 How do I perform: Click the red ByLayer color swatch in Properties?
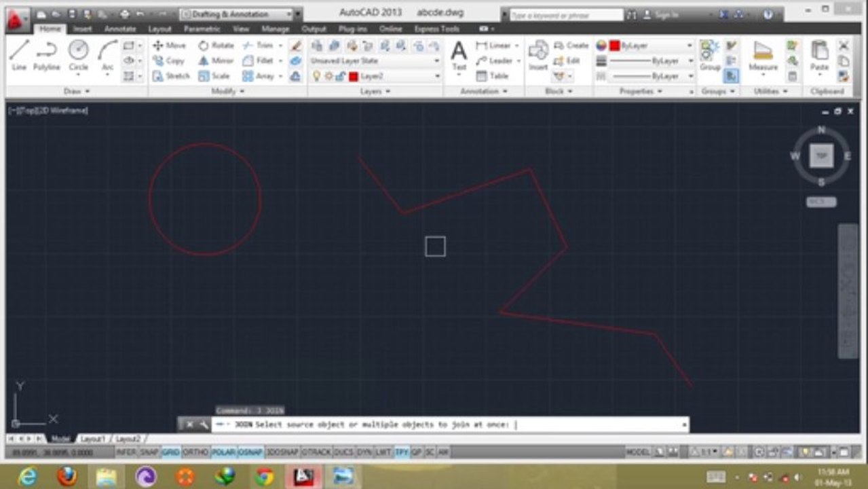tap(614, 46)
